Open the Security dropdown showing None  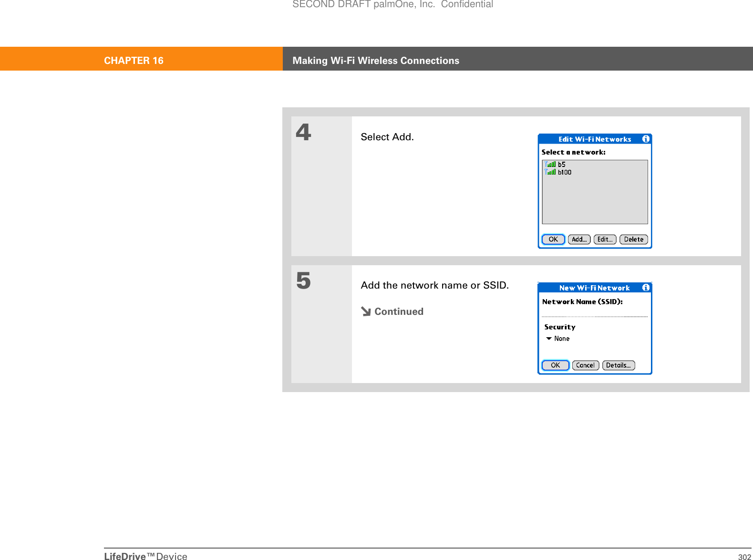(558, 339)
